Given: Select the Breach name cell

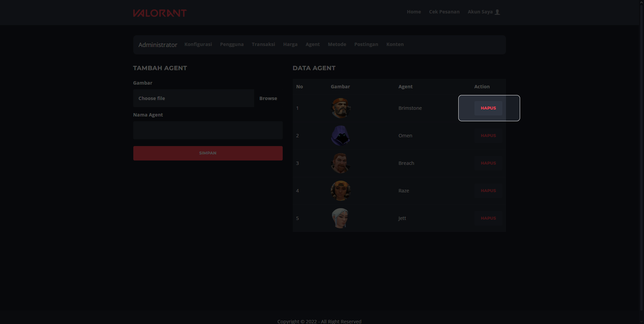Looking at the screenshot, I should pos(406,163).
